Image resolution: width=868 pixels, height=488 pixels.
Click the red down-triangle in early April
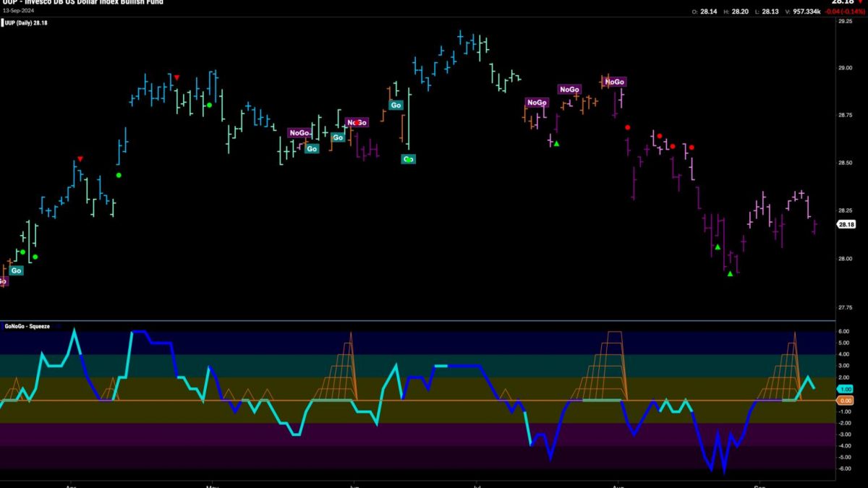click(80, 158)
